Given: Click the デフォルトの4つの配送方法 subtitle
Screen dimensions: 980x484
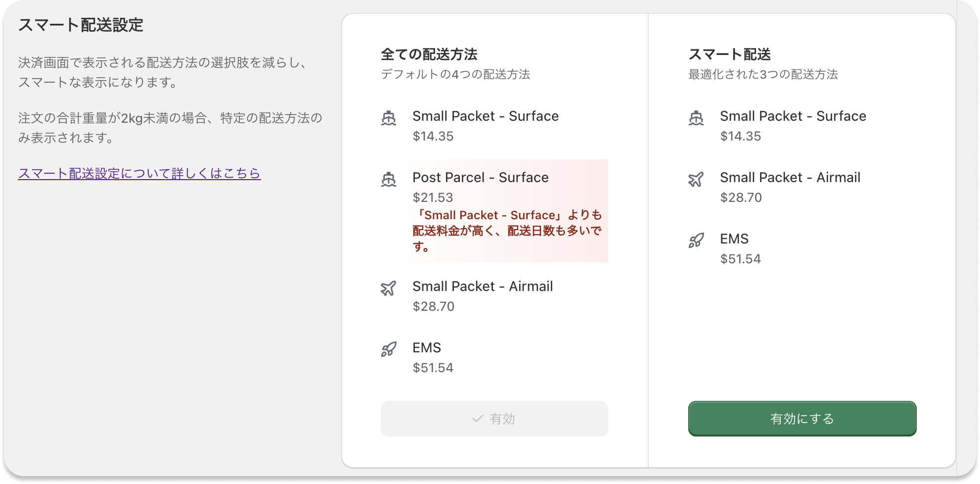Looking at the screenshot, I should pos(455,75).
